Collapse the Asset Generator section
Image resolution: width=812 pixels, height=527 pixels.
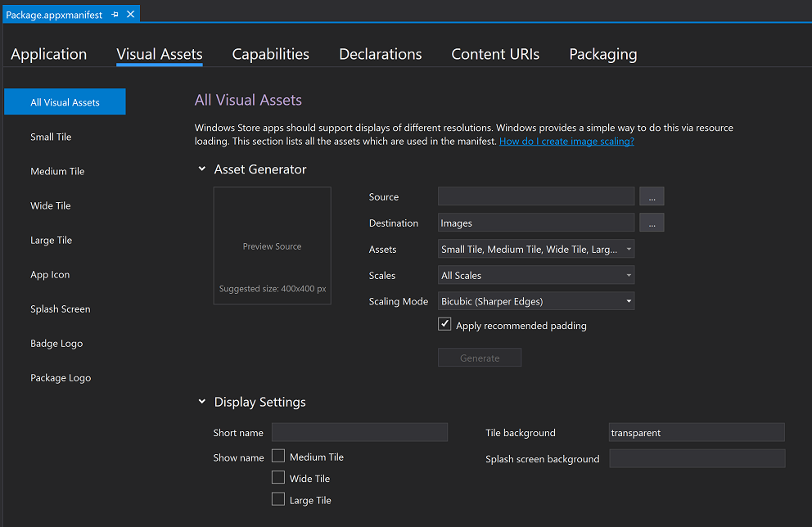pyautogui.click(x=202, y=169)
